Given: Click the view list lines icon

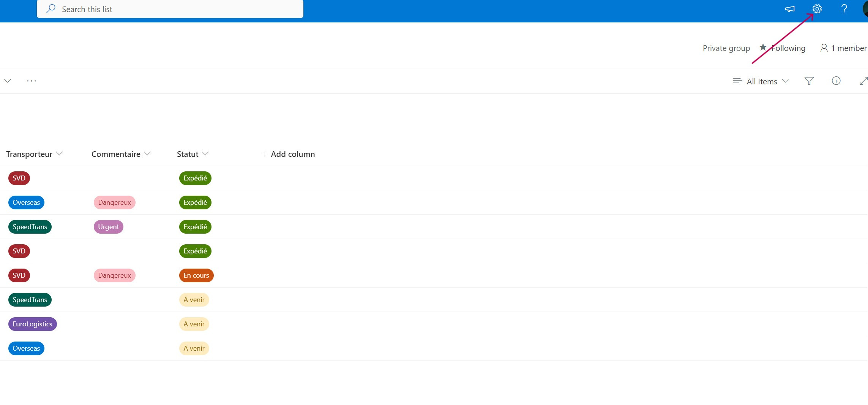Looking at the screenshot, I should [x=737, y=81].
